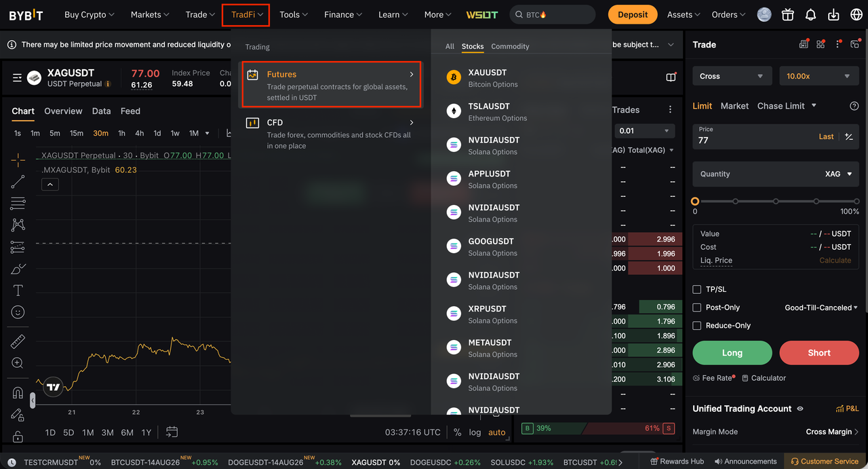Switch to the All assets tab

[x=450, y=46]
